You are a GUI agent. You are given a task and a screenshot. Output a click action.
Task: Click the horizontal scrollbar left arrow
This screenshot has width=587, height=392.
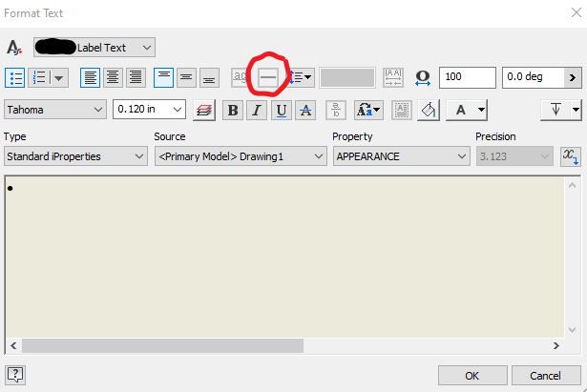click(13, 345)
